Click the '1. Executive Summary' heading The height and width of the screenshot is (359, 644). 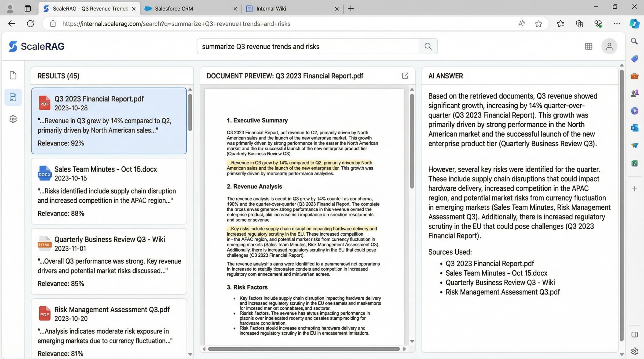[257, 120]
